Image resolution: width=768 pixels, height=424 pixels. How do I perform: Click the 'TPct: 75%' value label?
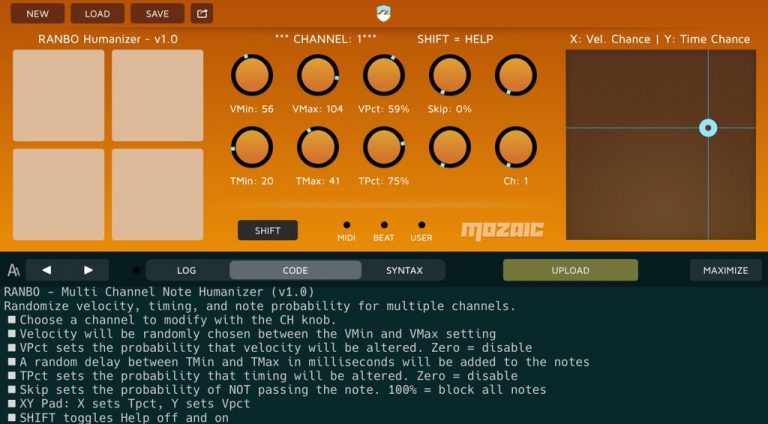[384, 181]
